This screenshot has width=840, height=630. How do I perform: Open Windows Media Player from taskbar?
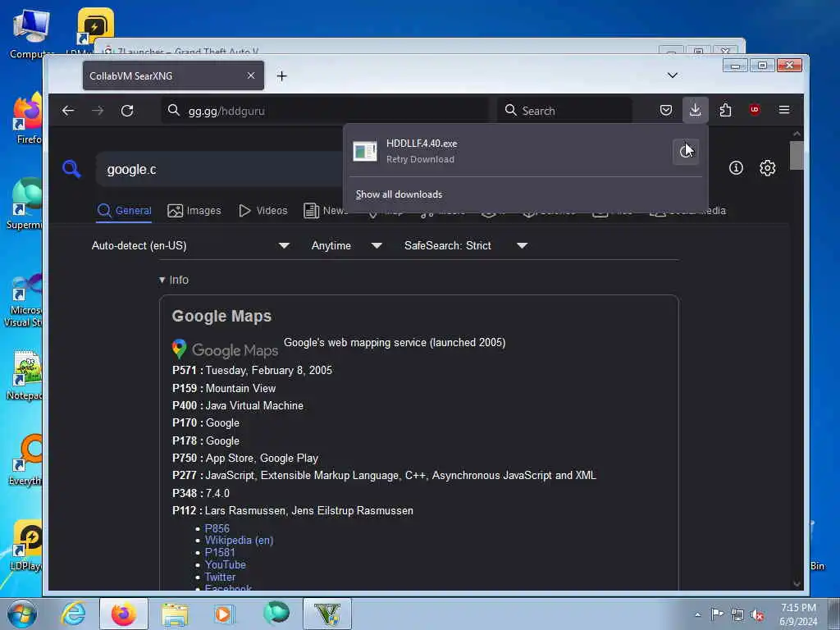[x=225, y=614]
